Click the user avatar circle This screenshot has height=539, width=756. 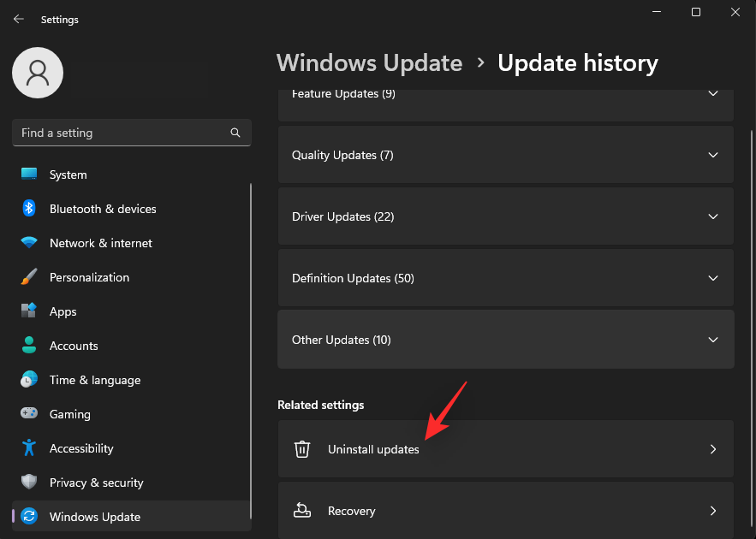point(37,73)
